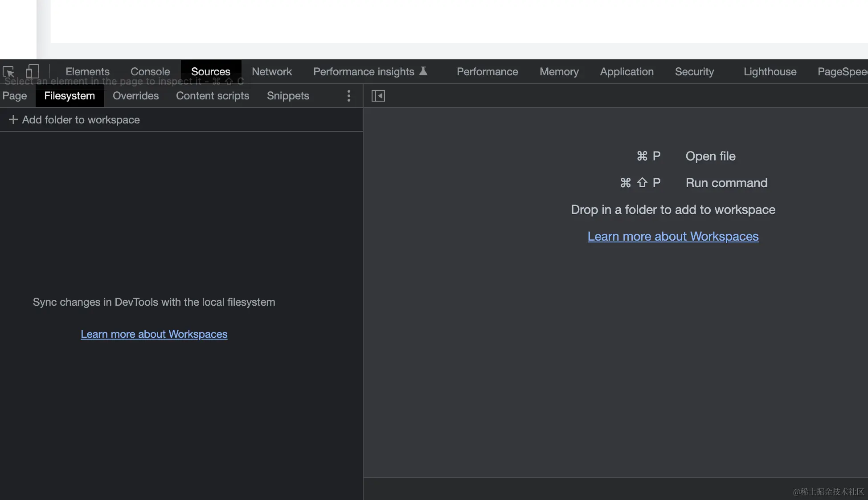Screen dimensions: 868x500
Task: Show the Page navigator tab
Action: (15, 96)
